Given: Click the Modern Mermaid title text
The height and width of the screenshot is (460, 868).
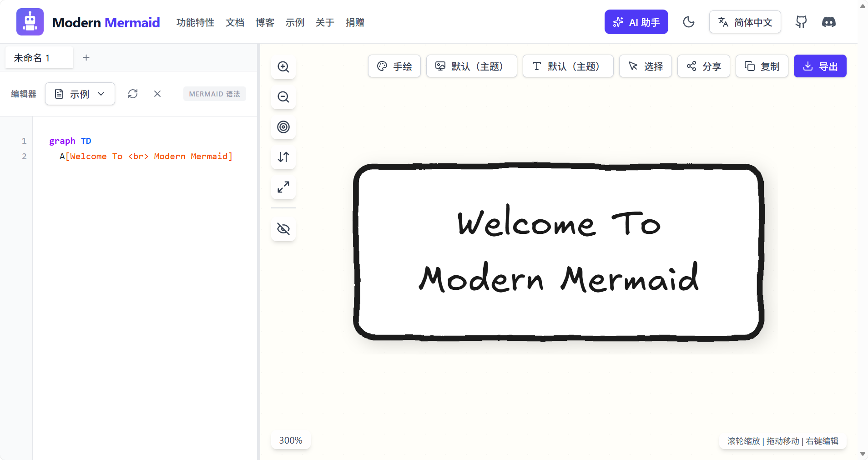Looking at the screenshot, I should 106,22.
